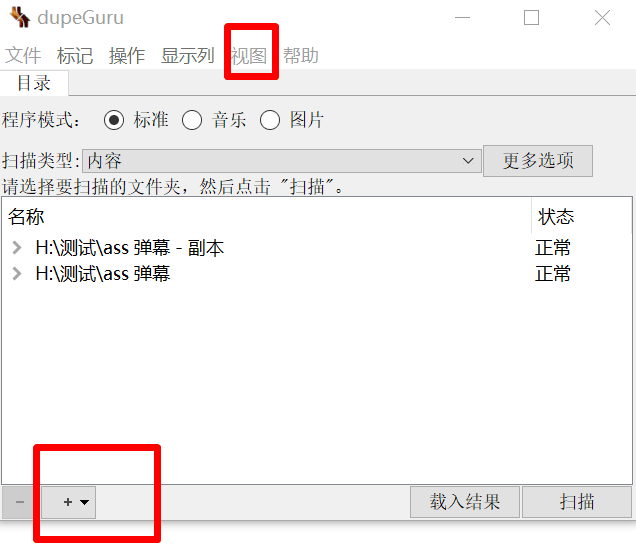Image resolution: width=636 pixels, height=545 pixels.
Task: Click the 更多选项 button
Action: [x=538, y=161]
